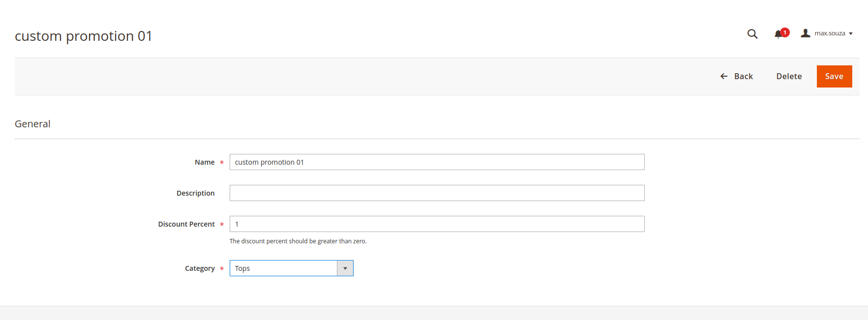This screenshot has width=868, height=320.
Task: Click the red notification count badge
Action: pos(785,32)
